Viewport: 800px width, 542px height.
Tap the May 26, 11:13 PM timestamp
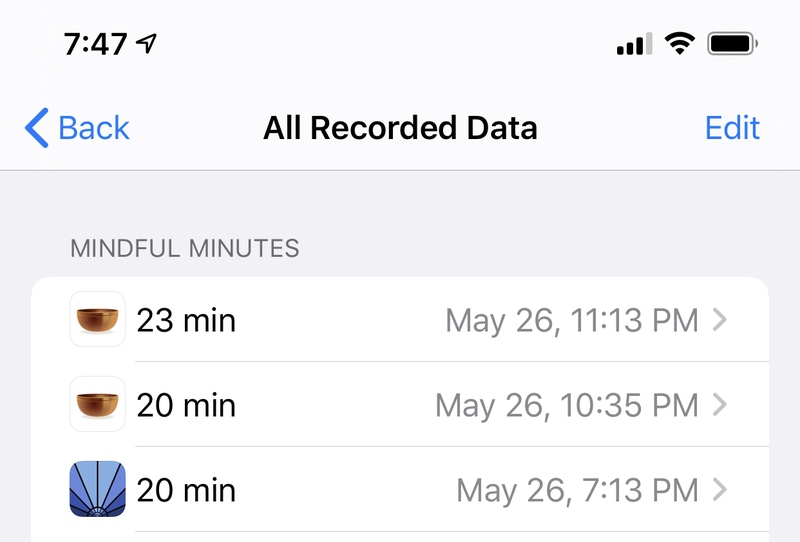[x=572, y=321]
